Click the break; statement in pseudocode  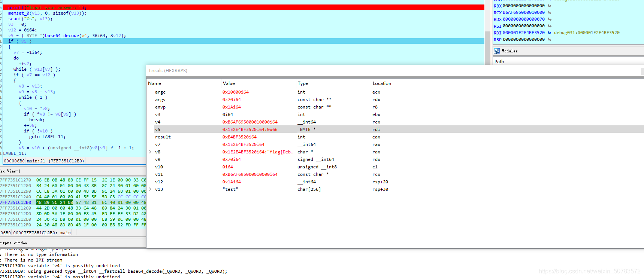pos(37,120)
